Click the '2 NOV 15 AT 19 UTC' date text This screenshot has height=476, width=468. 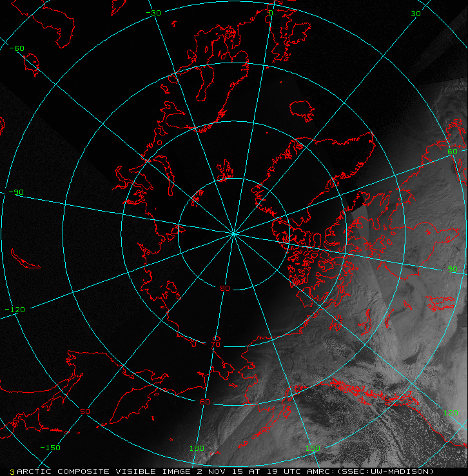tap(249, 471)
